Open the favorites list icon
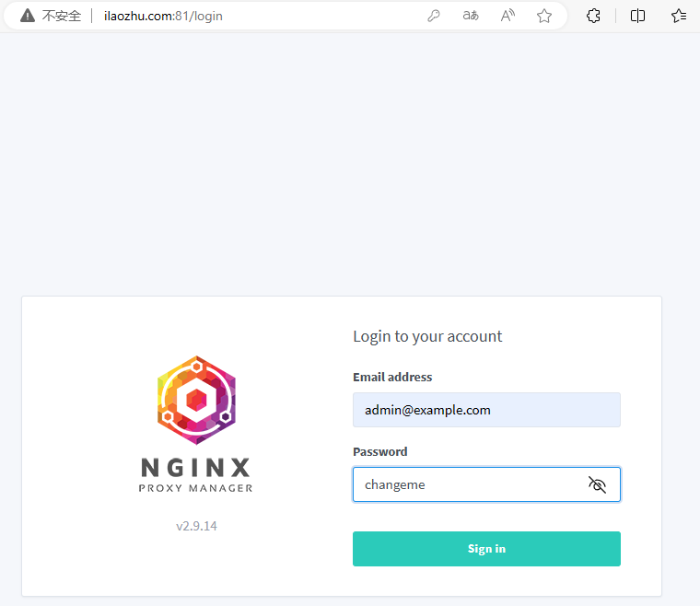This screenshot has width=700, height=606. 679,16
